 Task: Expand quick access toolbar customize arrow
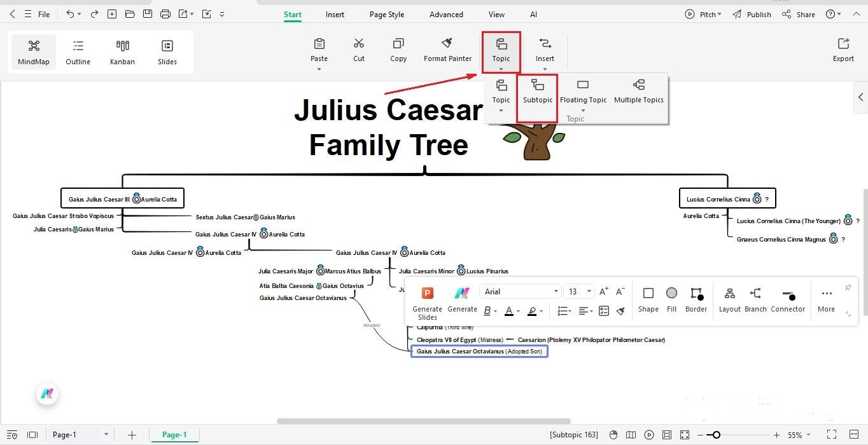tap(221, 14)
